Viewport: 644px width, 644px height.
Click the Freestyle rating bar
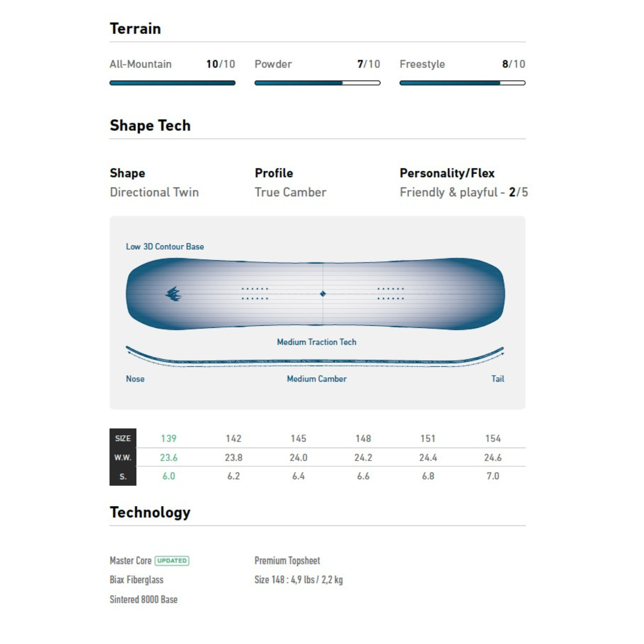[x=462, y=83]
